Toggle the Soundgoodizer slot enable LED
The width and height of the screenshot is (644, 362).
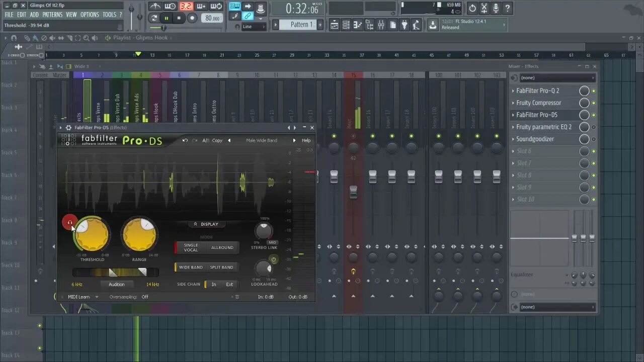pos(594,139)
